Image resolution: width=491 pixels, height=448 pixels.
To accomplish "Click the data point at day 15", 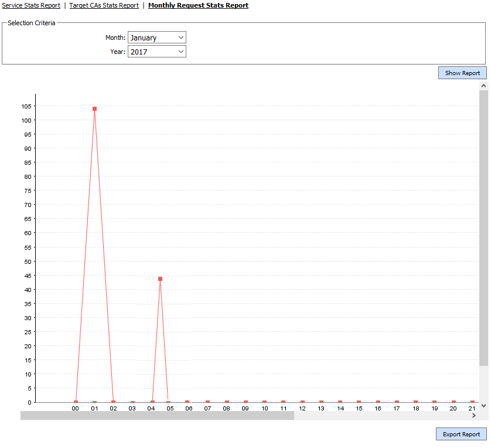I will click(359, 402).
